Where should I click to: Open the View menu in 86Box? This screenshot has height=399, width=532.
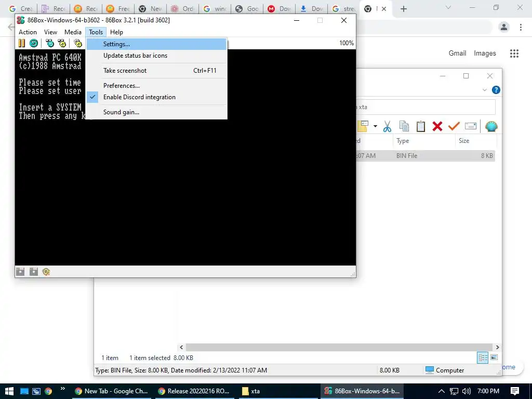pos(50,32)
